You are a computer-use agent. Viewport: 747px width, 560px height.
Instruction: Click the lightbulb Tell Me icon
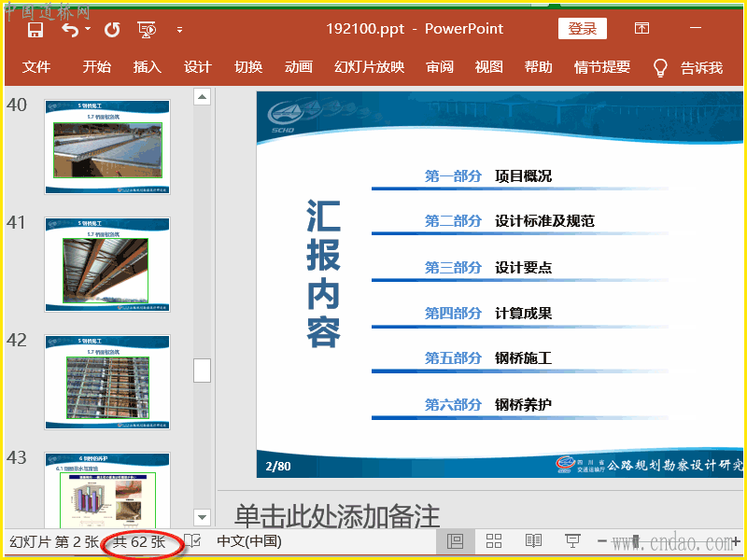click(660, 67)
